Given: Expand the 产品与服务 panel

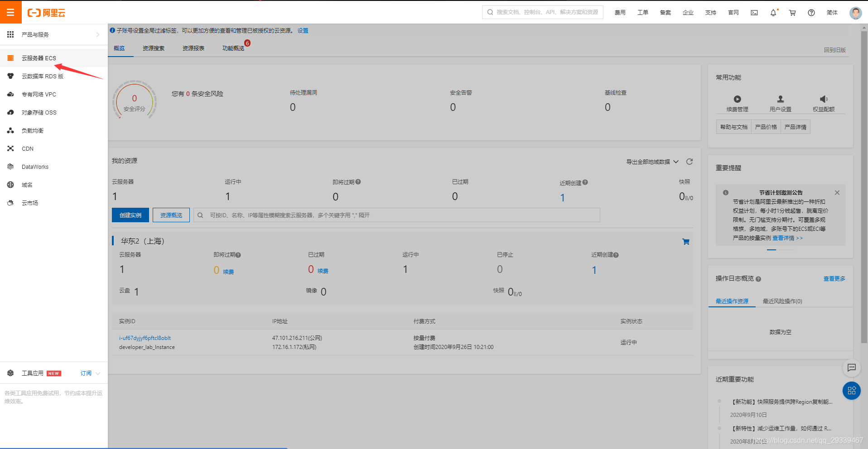Looking at the screenshot, I should [53, 34].
